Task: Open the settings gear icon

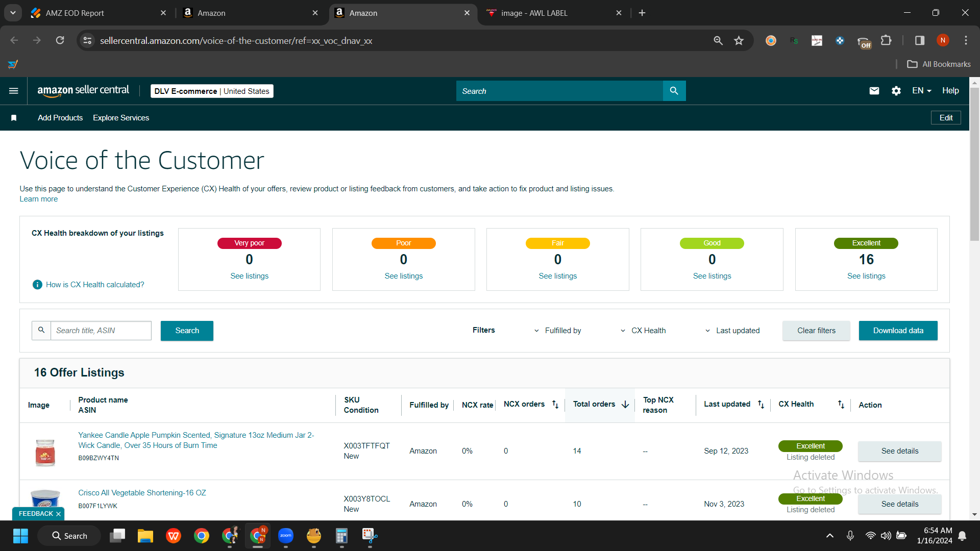Action: tap(896, 91)
